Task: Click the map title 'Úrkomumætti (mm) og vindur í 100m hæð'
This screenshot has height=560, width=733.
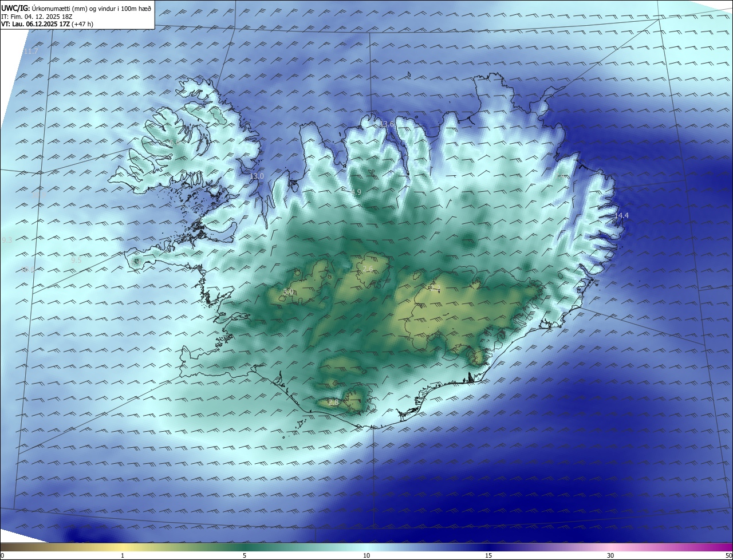Action: [x=92, y=7]
